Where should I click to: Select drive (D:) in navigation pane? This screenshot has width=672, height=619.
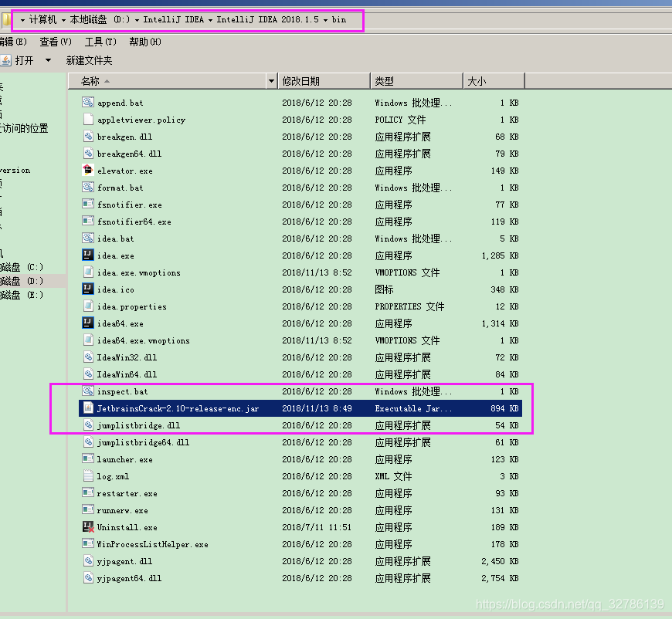click(x=22, y=281)
